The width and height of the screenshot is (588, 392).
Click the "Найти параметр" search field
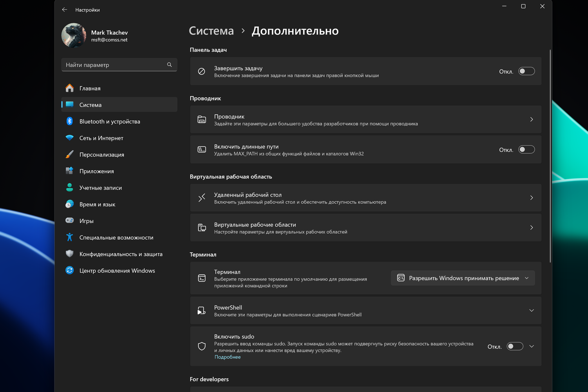[114, 65]
